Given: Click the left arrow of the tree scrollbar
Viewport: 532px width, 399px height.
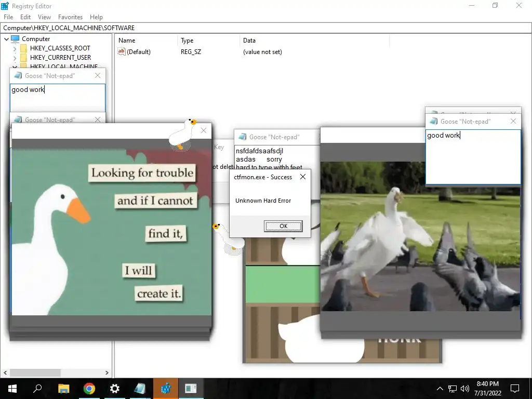Looking at the screenshot, I should pos(5,373).
